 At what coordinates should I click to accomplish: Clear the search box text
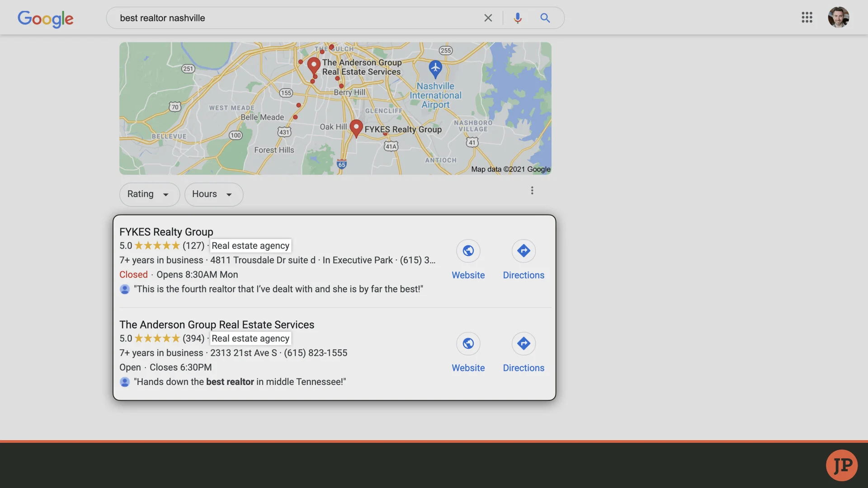(x=488, y=18)
